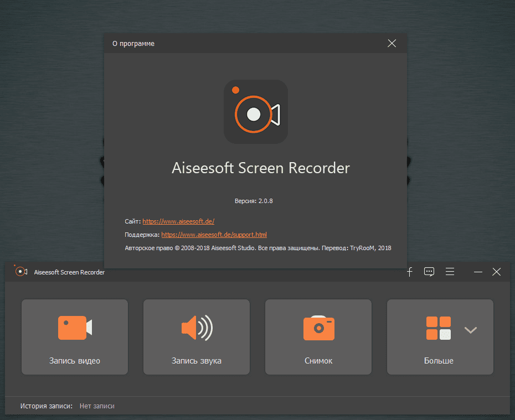Open the hamburger menu icon
This screenshot has width=515, height=420.
click(x=450, y=272)
